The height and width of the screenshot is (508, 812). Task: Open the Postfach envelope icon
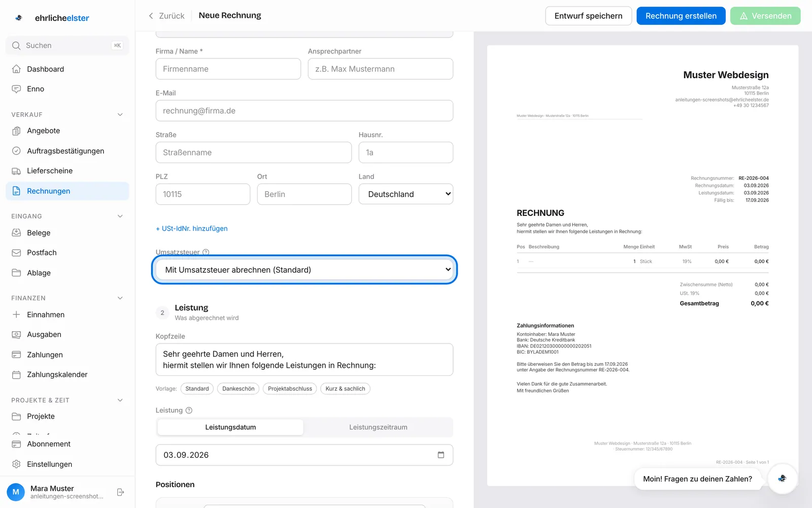tap(16, 252)
